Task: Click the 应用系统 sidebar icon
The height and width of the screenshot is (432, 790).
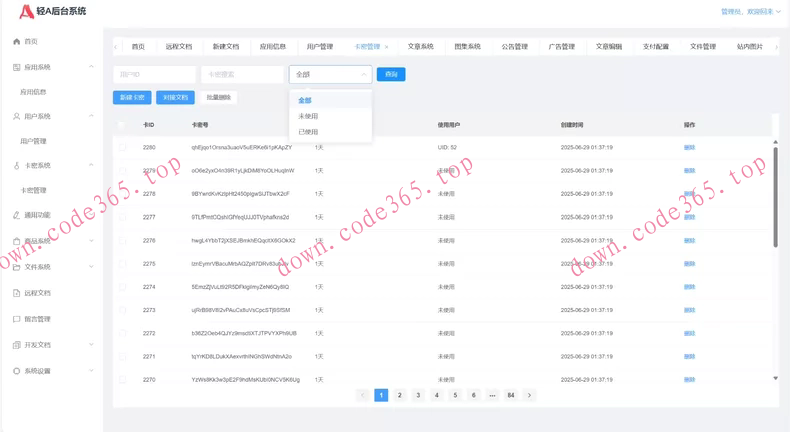Action: click(17, 67)
